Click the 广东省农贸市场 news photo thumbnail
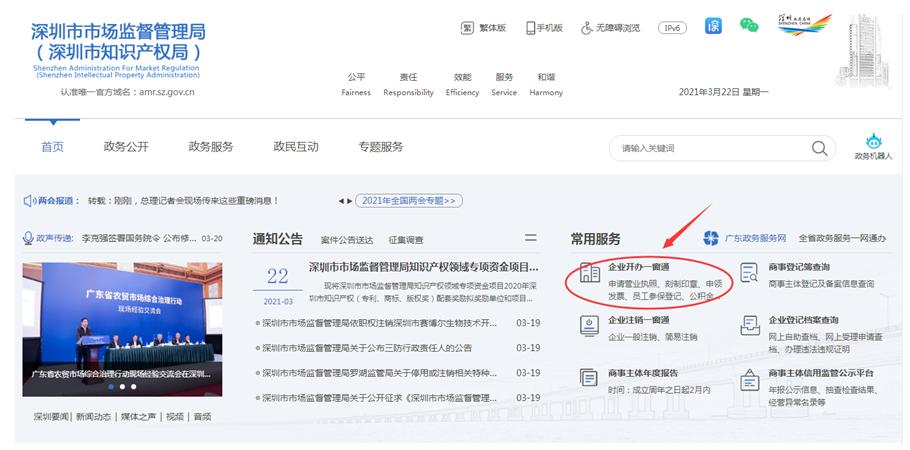Image resolution: width=910 pixels, height=450 pixels. coord(122,329)
